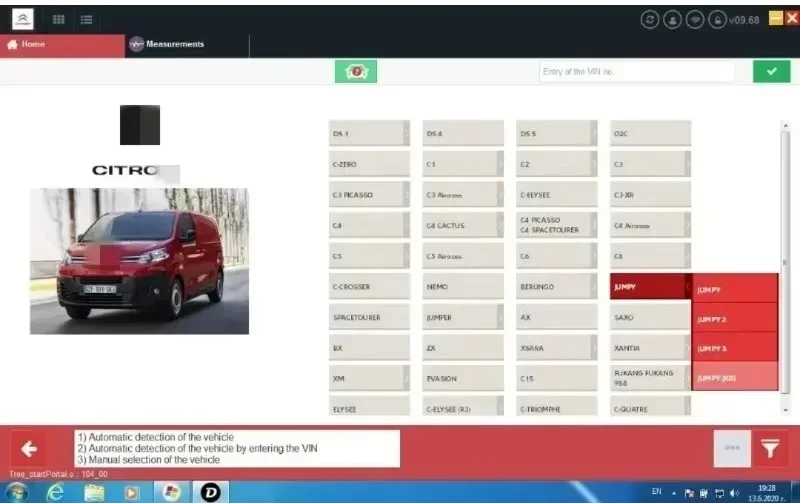Viewport: 800px width, 503px height.
Task: Choose the XANTIA model button
Action: click(651, 348)
